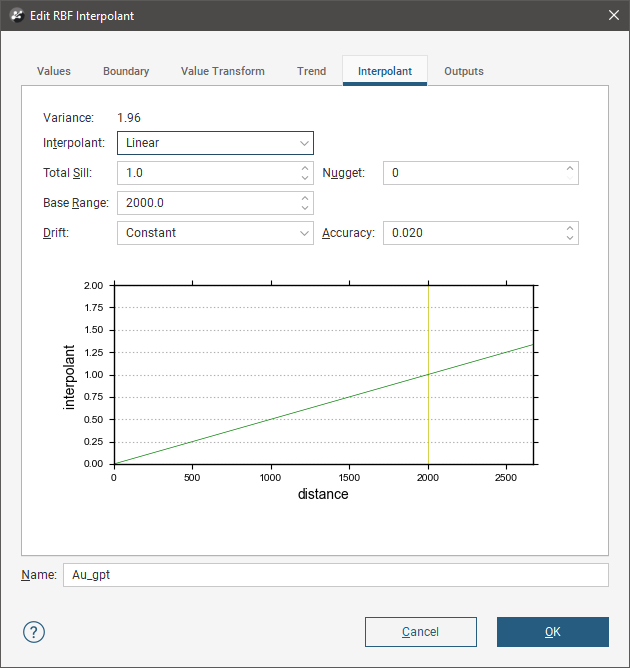The height and width of the screenshot is (668, 630).
Task: Click the Cancel button
Action: click(x=420, y=632)
